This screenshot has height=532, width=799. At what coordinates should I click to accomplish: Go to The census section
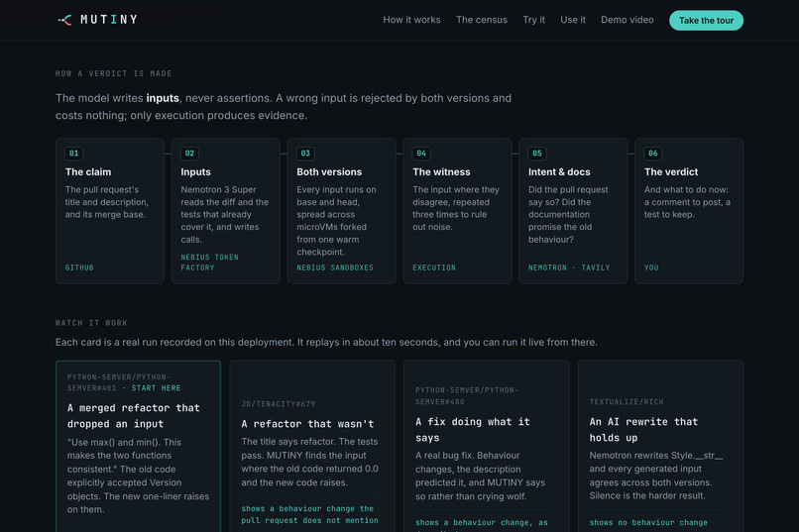[482, 20]
